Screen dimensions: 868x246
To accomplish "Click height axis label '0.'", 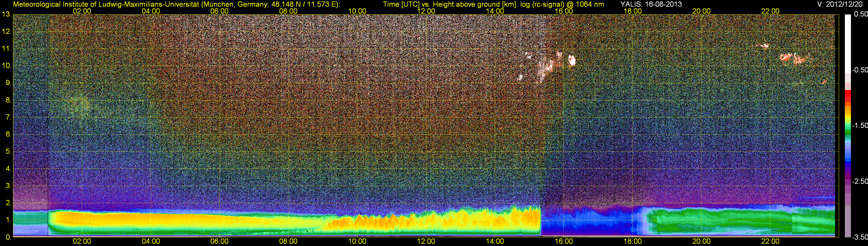I will coord(9,237).
